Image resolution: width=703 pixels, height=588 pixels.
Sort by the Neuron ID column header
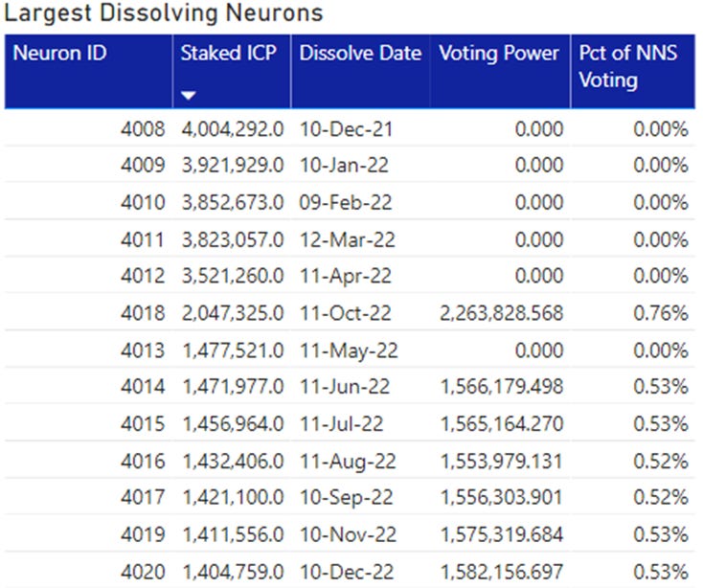click(x=88, y=71)
